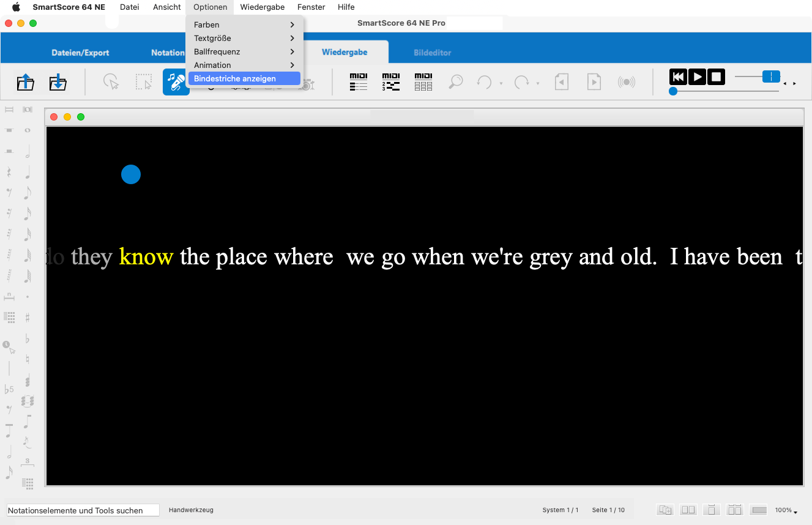Click the tempo slider handle
This screenshot has height=525, width=812.
771,76
